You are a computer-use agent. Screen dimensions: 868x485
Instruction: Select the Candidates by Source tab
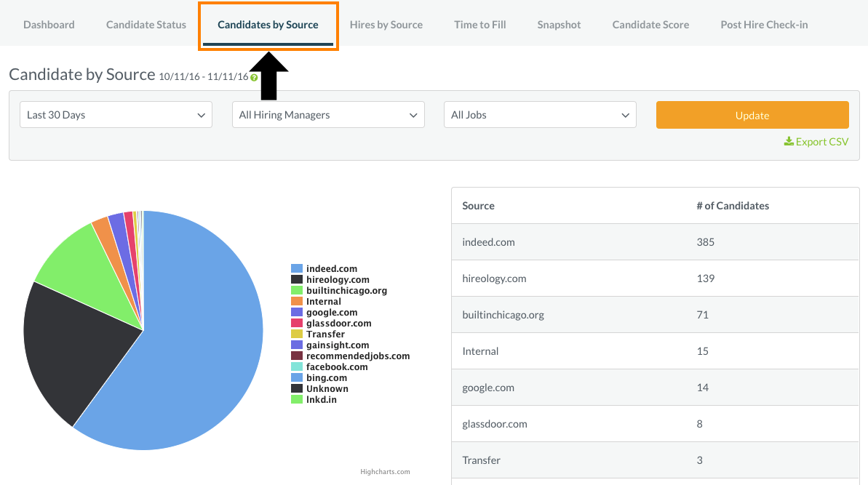click(x=268, y=25)
